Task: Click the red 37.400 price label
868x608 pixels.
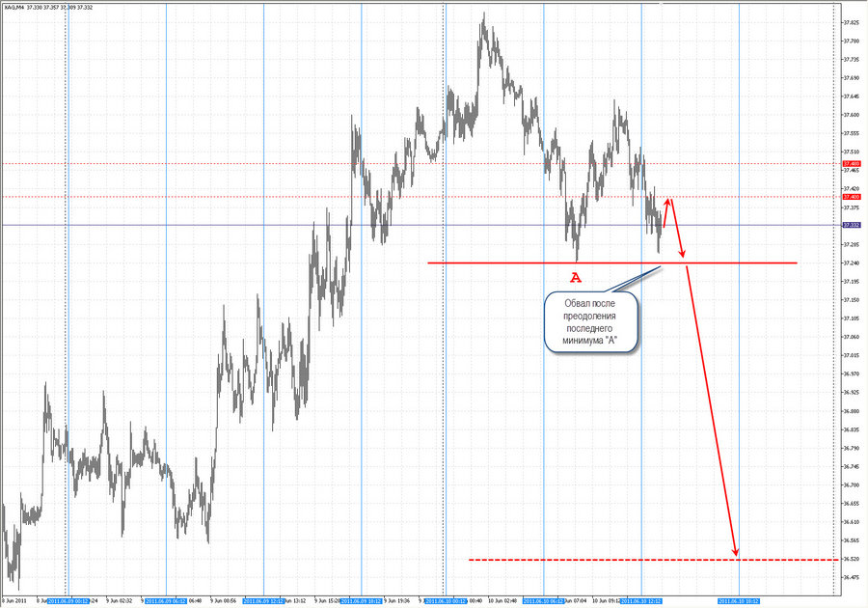Action: [852, 197]
